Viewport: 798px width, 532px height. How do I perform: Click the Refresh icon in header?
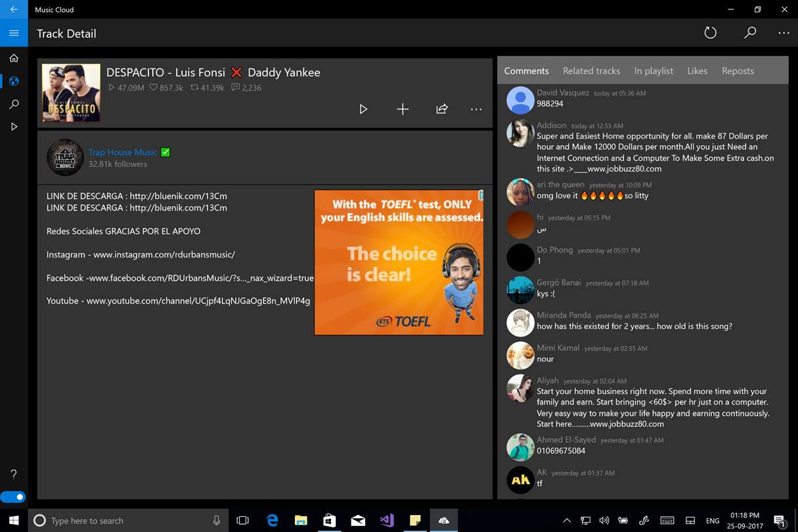pyautogui.click(x=710, y=33)
